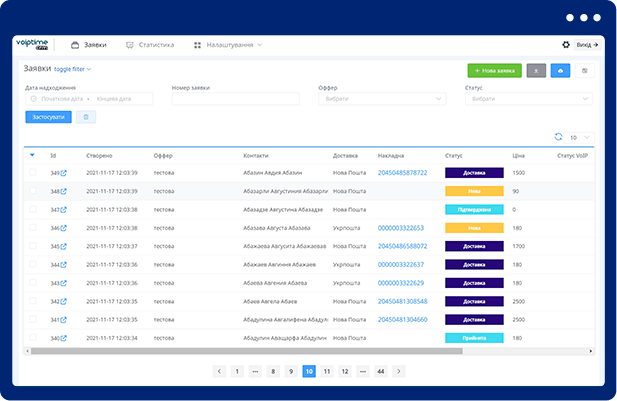Open order 345 external link icon

pos(63,246)
